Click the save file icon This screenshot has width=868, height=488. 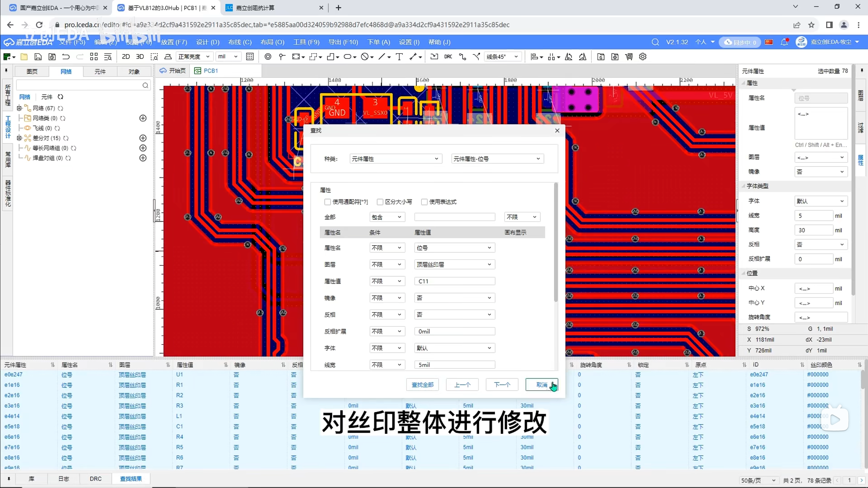pyautogui.click(x=38, y=57)
